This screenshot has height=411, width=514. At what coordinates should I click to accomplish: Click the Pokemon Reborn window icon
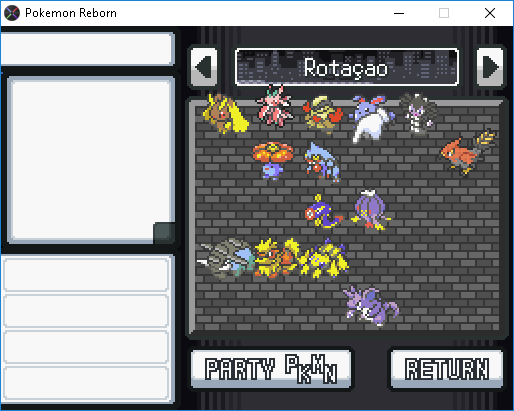[12, 13]
